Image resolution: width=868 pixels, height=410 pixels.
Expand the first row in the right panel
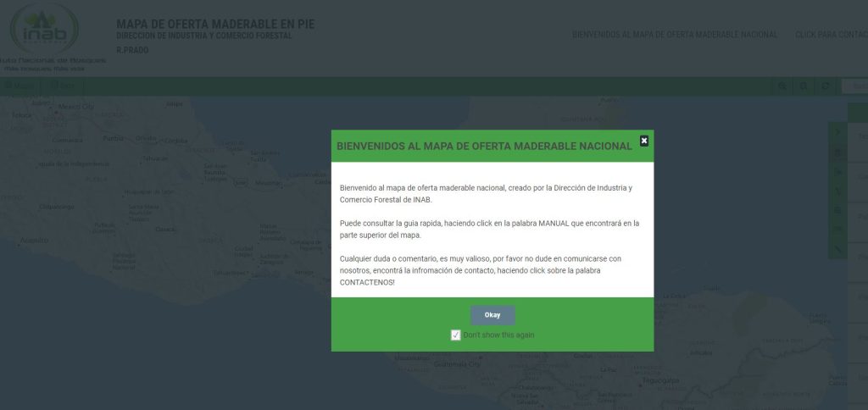(859, 136)
